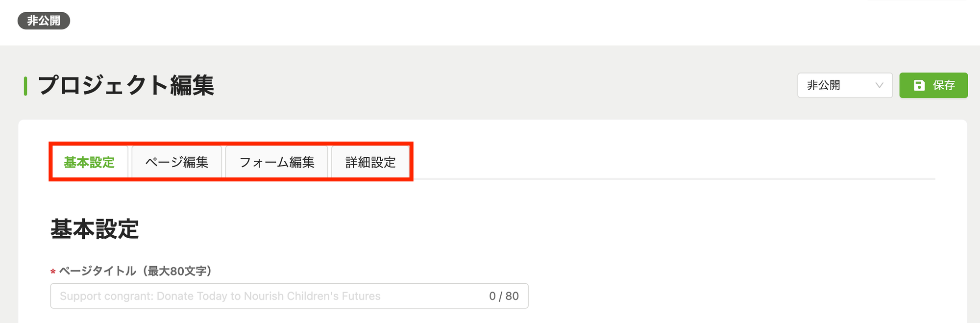The width and height of the screenshot is (980, 323).
Task: Click the horizontal divider right of 詳細設定
Action: tap(674, 179)
